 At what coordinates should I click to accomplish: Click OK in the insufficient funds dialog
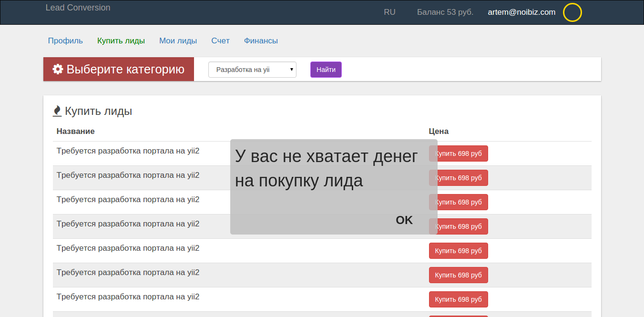point(404,220)
